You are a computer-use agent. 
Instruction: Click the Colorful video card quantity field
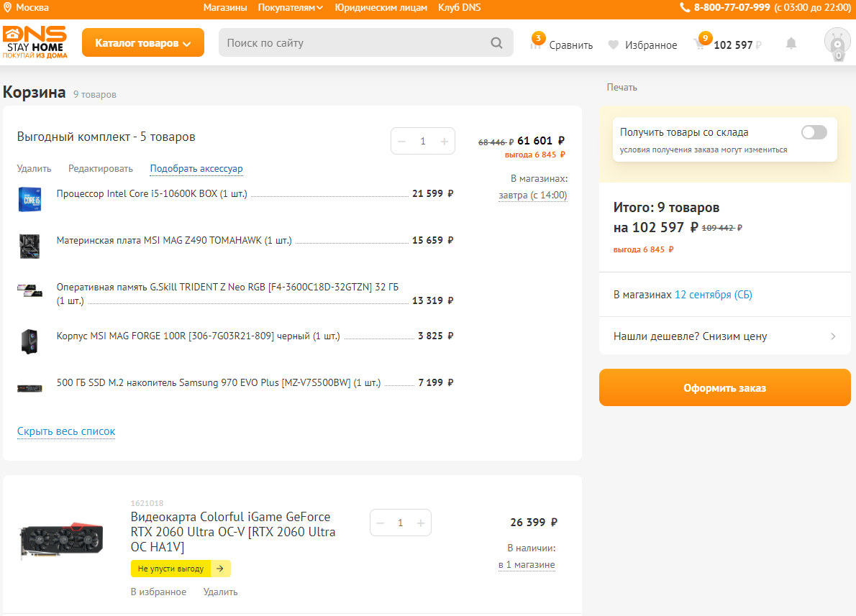401,523
